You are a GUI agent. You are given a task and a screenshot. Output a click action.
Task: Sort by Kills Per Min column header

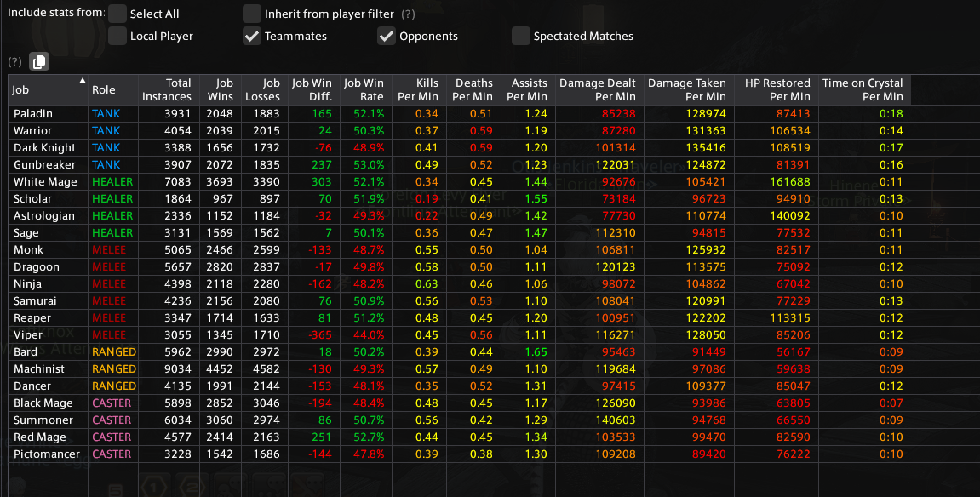click(420, 90)
